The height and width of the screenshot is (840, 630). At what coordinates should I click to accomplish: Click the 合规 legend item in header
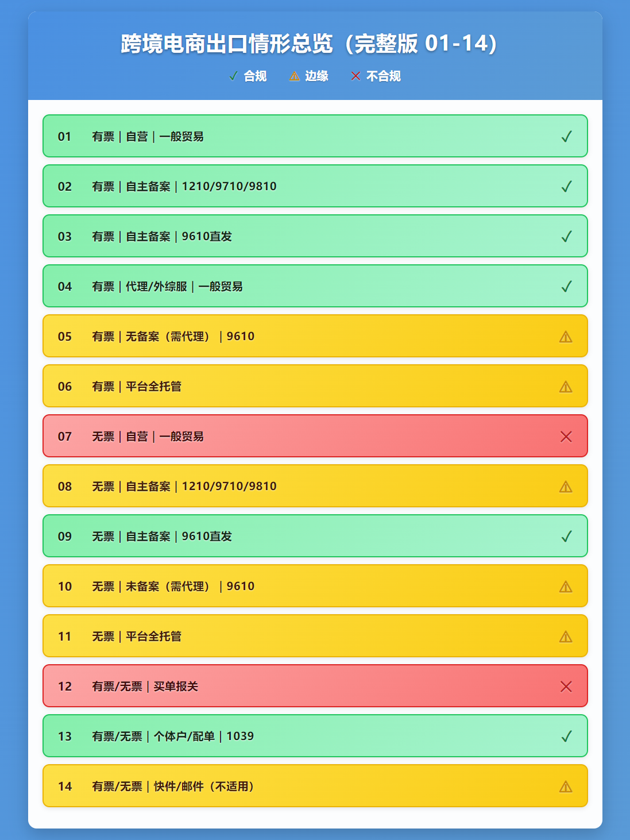click(x=248, y=76)
